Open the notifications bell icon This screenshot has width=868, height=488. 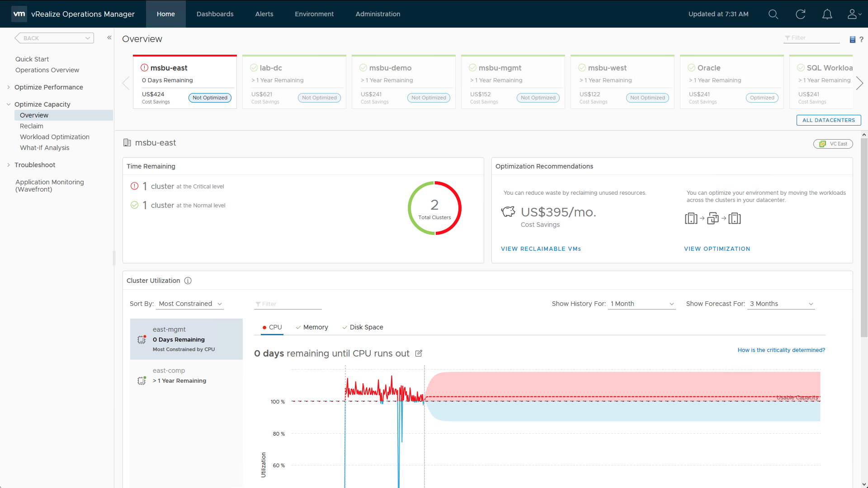click(827, 14)
